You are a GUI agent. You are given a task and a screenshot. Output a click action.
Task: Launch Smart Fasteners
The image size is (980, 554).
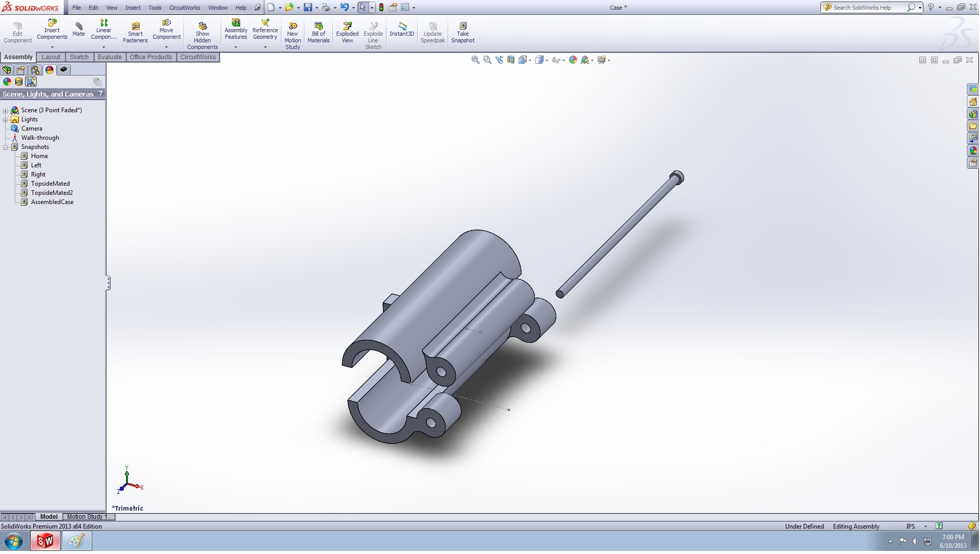pyautogui.click(x=135, y=33)
